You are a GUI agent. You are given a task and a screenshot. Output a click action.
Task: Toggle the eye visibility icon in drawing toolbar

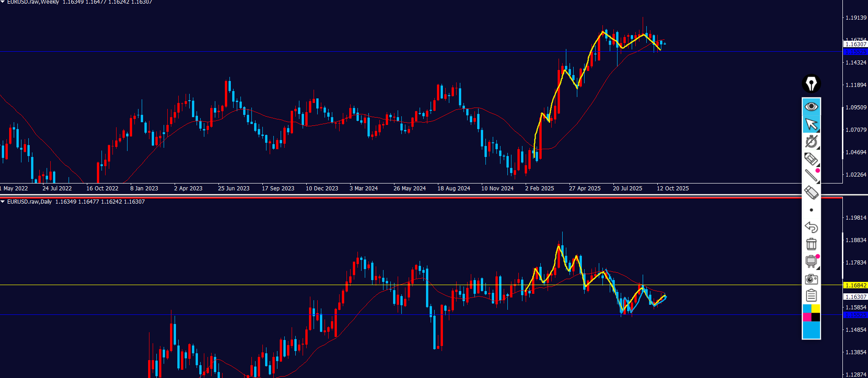(811, 107)
